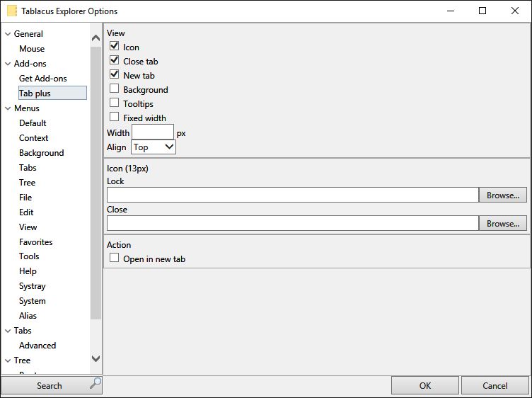This screenshot has width=532, height=398.
Task: Uncheck the Close tab checkbox
Action: (115, 60)
